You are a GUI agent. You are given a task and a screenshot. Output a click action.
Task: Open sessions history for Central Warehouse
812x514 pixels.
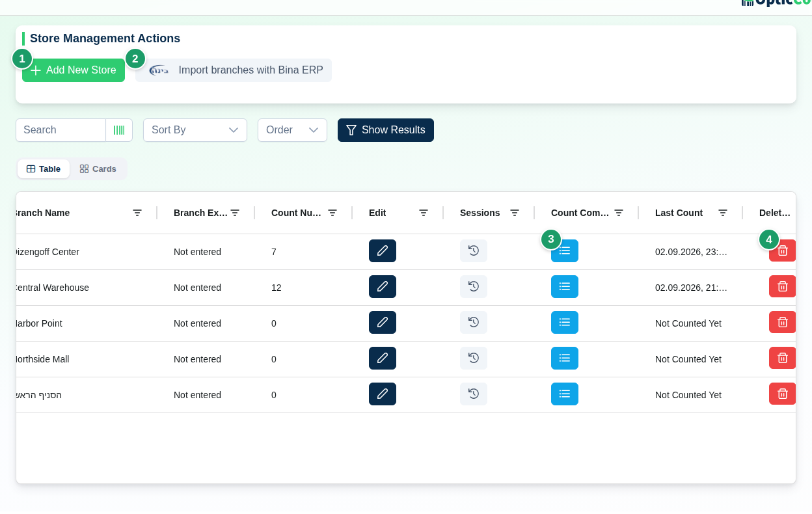pyautogui.click(x=474, y=286)
